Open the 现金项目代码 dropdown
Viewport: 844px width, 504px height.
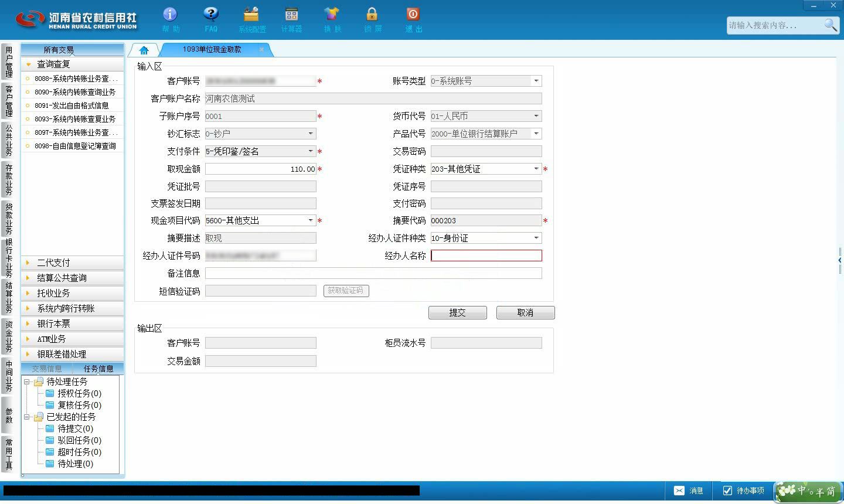(x=311, y=220)
